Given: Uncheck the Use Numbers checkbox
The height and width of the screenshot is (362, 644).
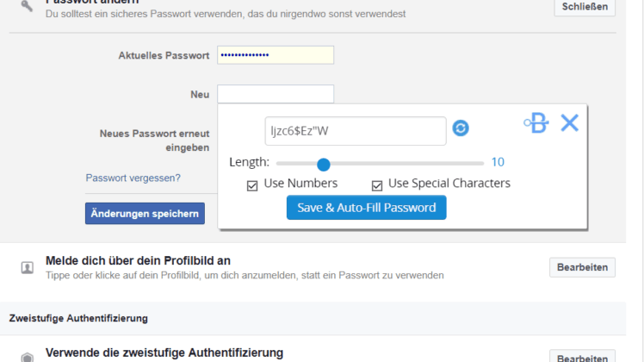Looking at the screenshot, I should coord(252,186).
